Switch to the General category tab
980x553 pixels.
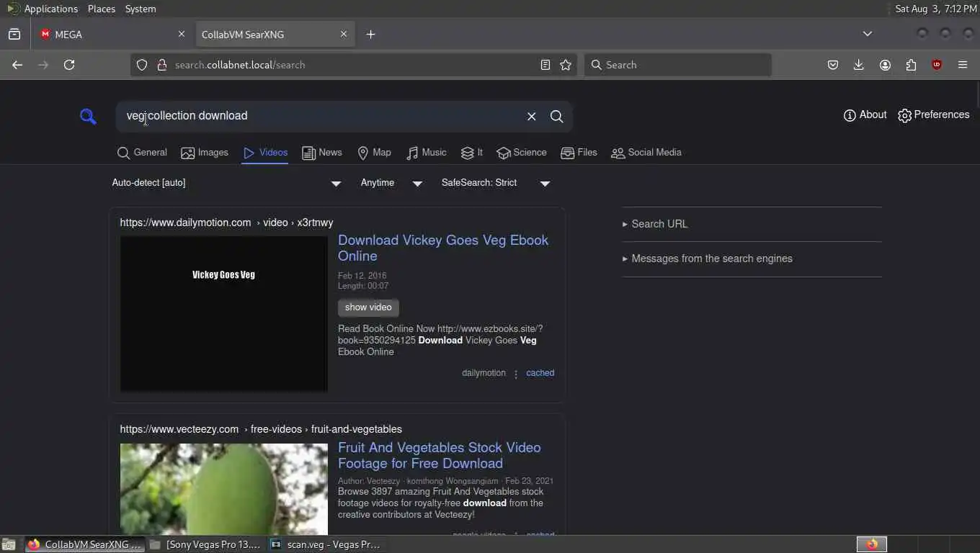(142, 153)
